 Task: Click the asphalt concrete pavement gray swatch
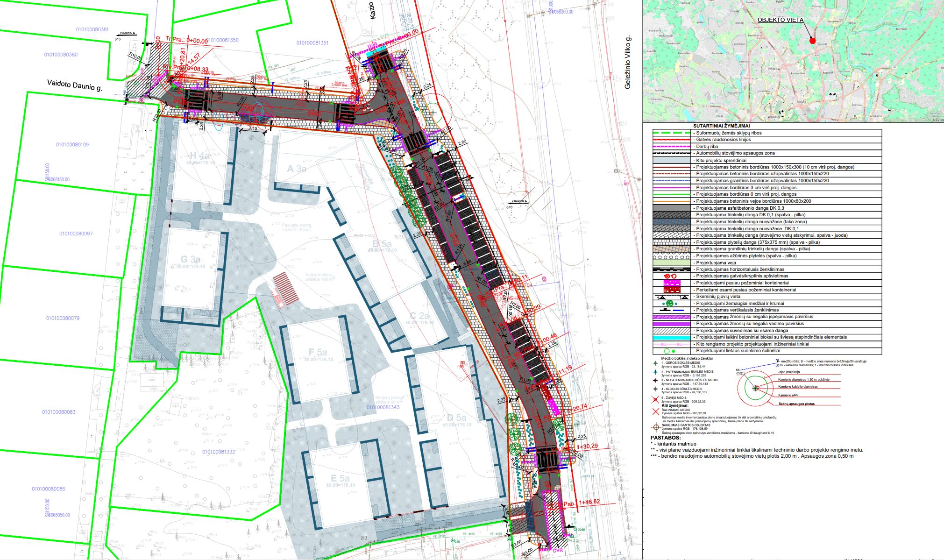click(x=672, y=208)
